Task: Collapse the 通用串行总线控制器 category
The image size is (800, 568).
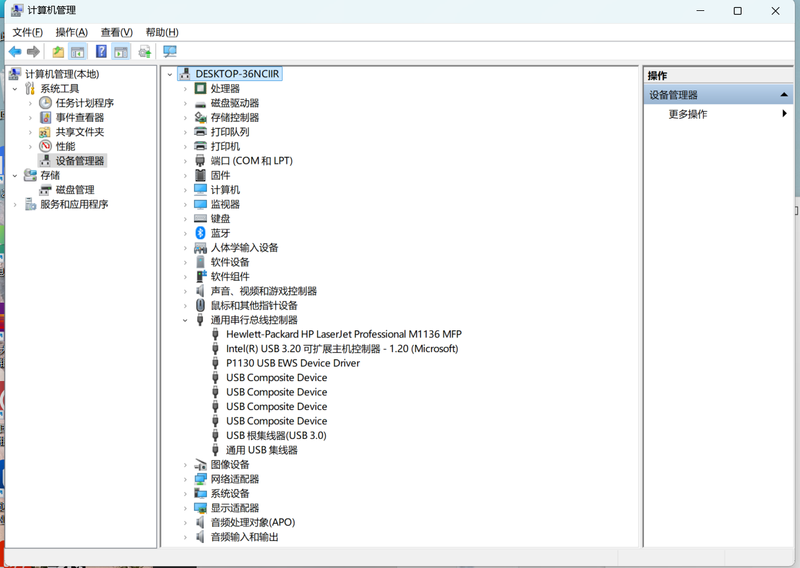Action: (x=186, y=320)
